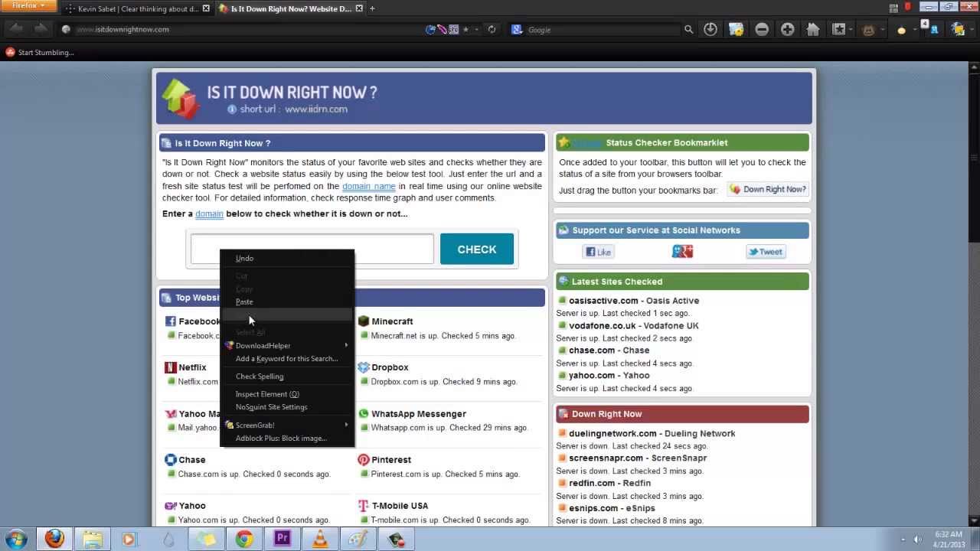Screen dimensions: 980x551
Task: Open the ScreenGrab! submenu
Action: pos(286,425)
